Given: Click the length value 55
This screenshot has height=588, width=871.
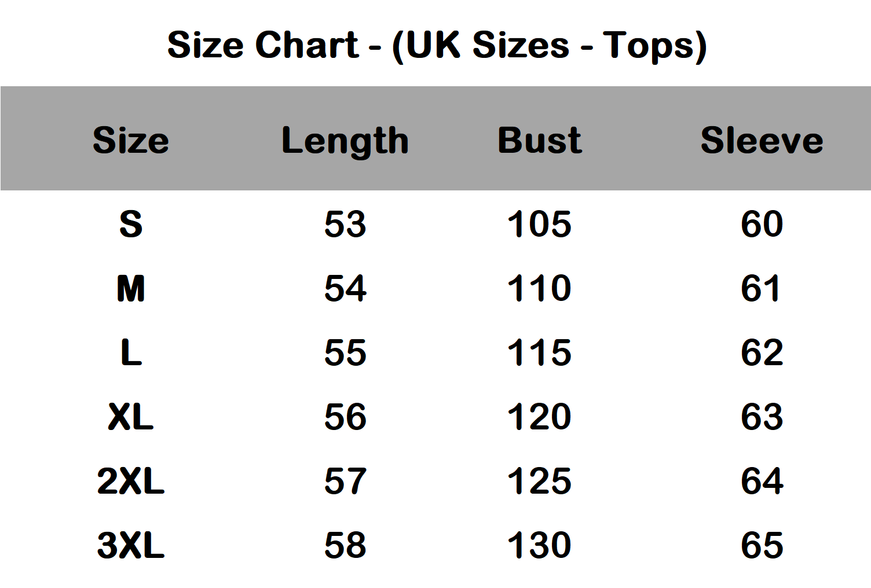Looking at the screenshot, I should [x=345, y=353].
